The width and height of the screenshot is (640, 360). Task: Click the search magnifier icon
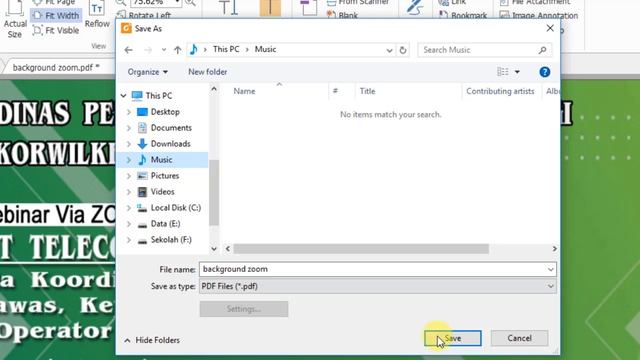542,50
